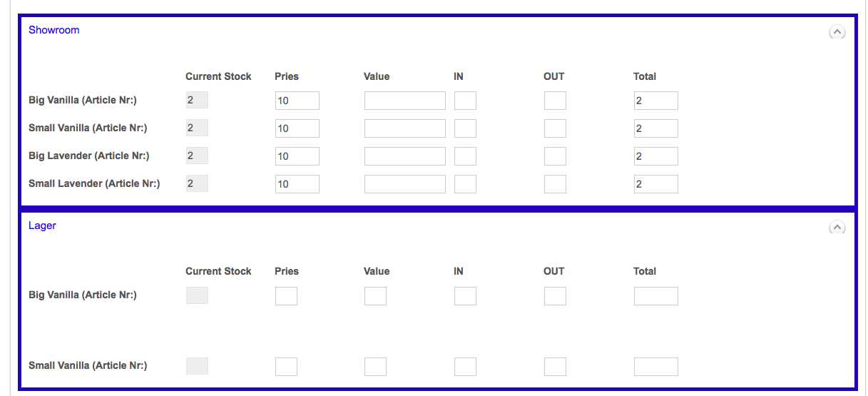Focus Lager Big Vanilla IN field
This screenshot has height=396, width=868.
point(465,296)
